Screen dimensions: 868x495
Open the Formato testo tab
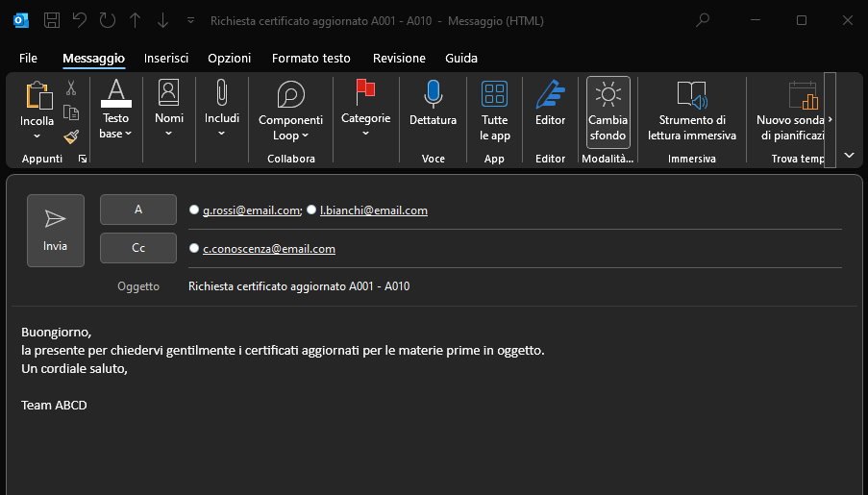[311, 58]
